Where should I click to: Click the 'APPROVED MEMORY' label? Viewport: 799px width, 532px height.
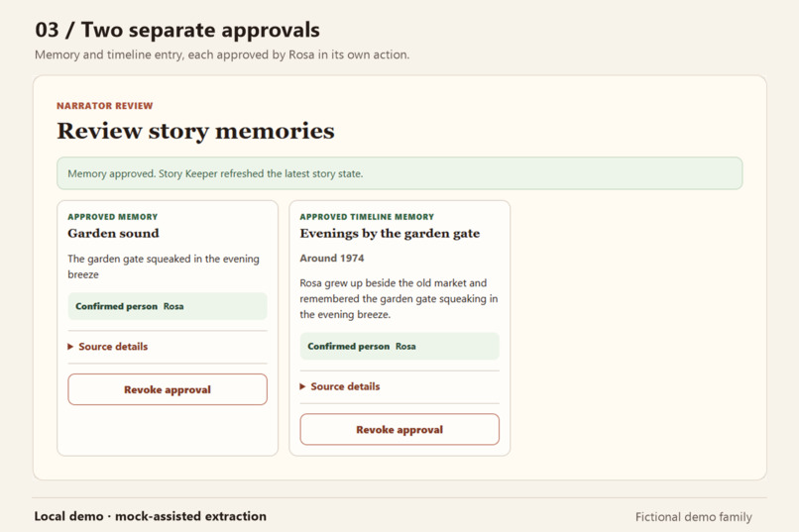pos(113,216)
